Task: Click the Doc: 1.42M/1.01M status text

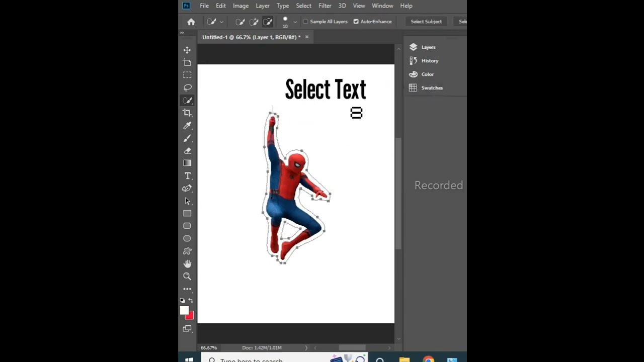Action: [262, 347]
